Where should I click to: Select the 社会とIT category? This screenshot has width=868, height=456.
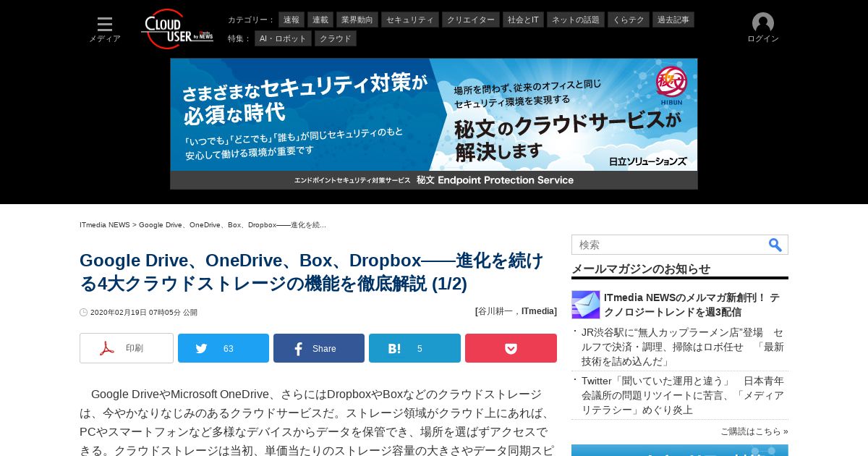[x=523, y=20]
